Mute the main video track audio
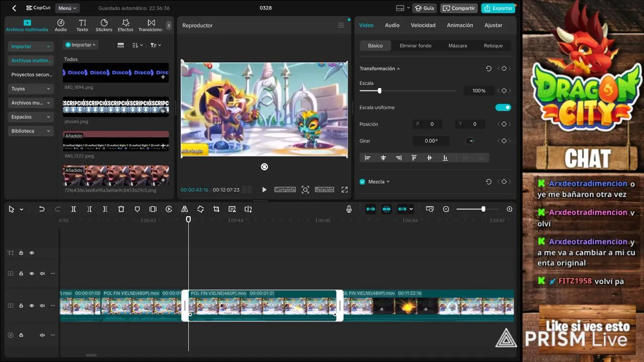 42,306
